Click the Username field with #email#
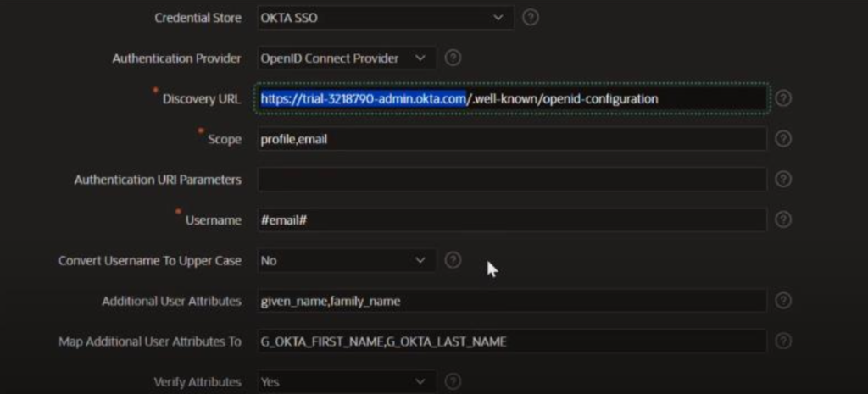Image resolution: width=868 pixels, height=394 pixels. pos(512,219)
